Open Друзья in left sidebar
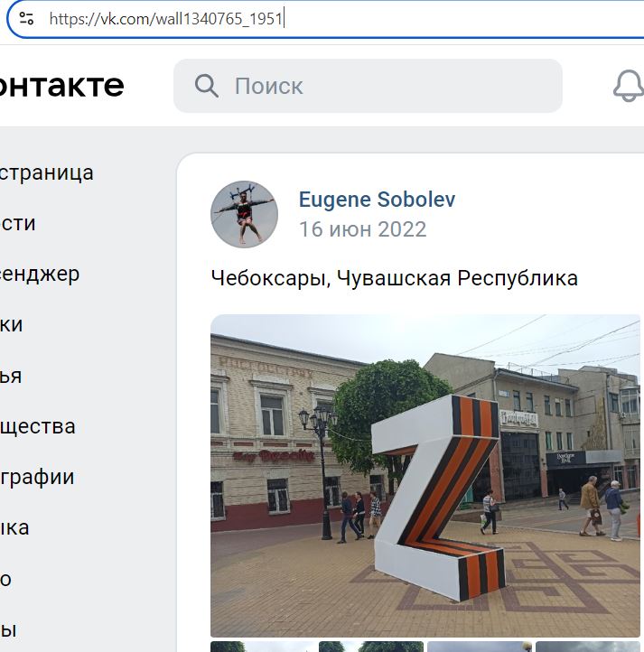Screen dimensions: 644x652 (11, 376)
